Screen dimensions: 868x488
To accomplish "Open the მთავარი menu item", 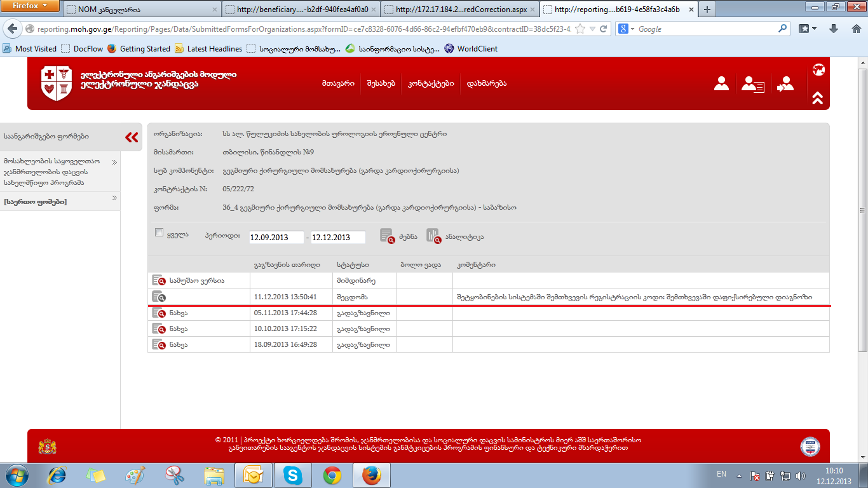I will tap(337, 84).
